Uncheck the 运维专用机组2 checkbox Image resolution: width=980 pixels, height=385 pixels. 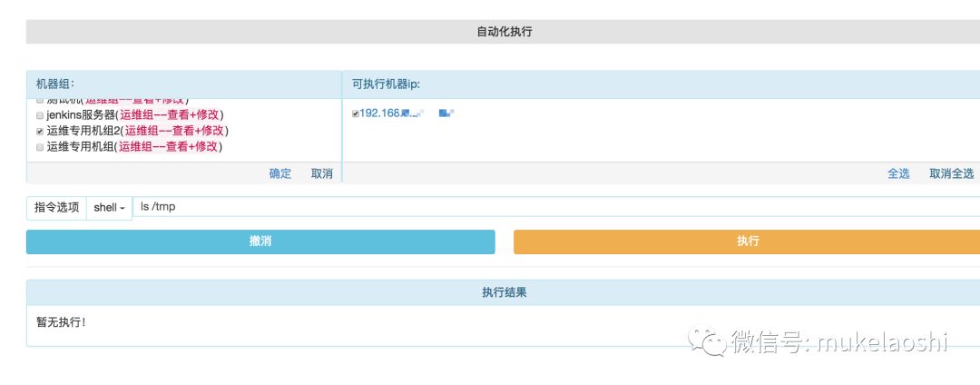[39, 131]
